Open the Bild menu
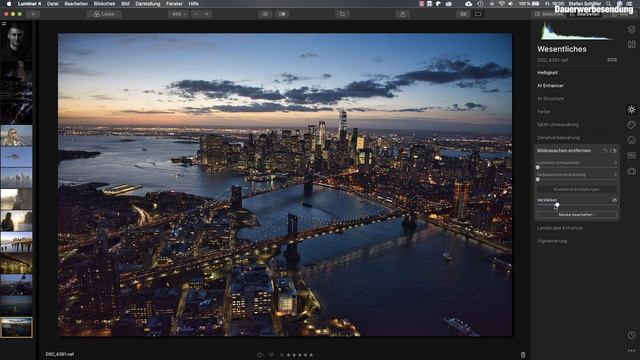 125,4
